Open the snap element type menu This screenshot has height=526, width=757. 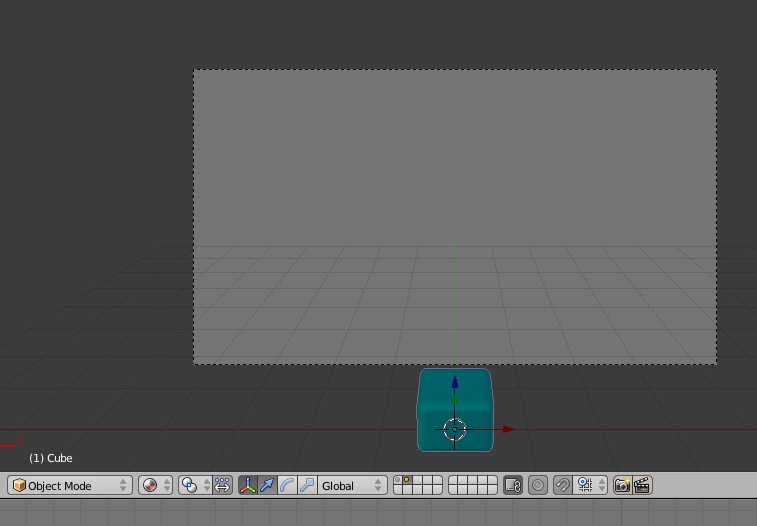pos(590,485)
